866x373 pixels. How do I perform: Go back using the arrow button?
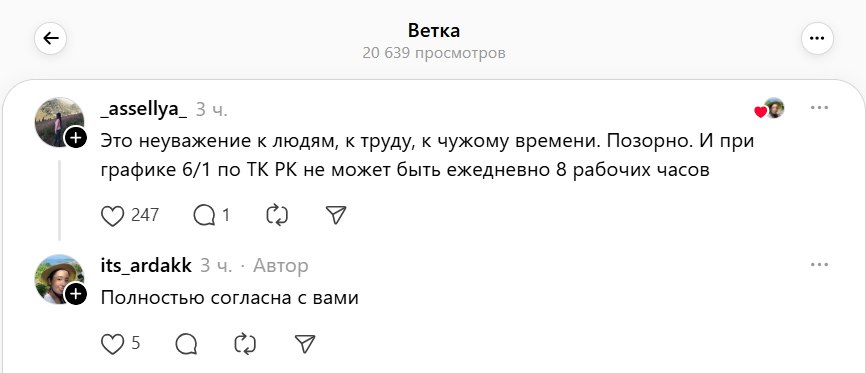click(50, 38)
